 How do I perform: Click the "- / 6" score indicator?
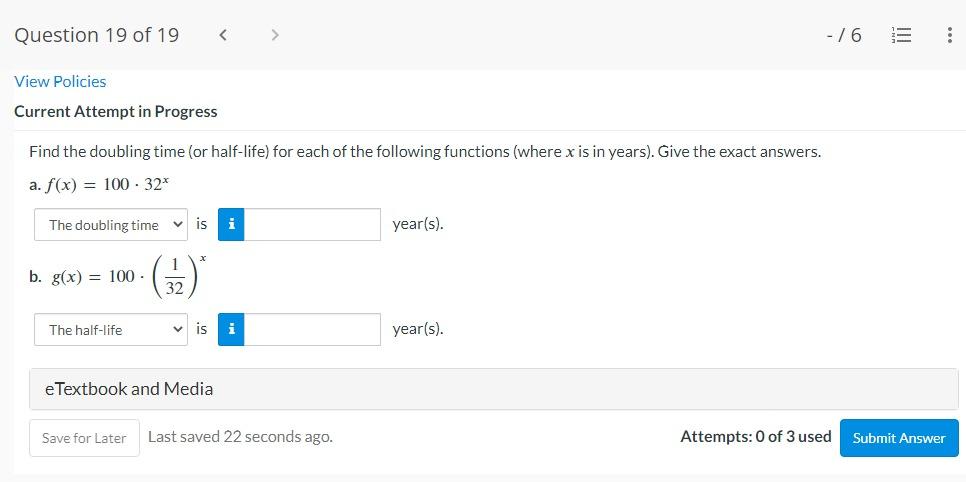(844, 36)
